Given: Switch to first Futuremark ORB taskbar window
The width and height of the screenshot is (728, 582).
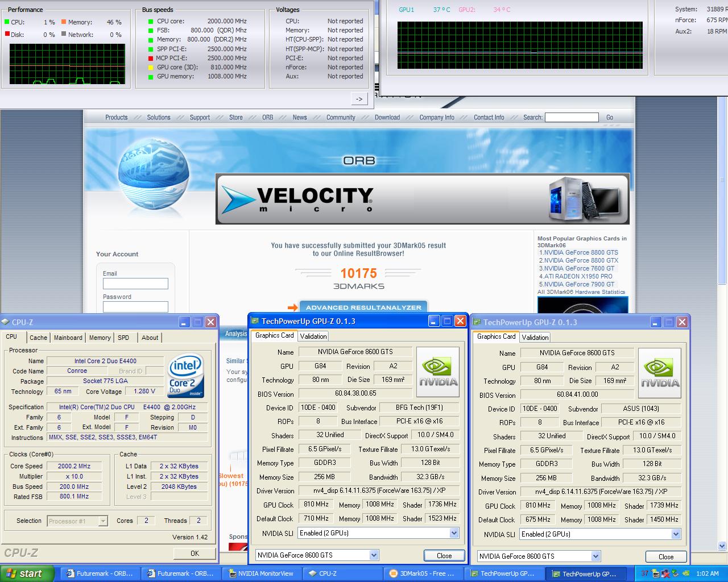Looking at the screenshot, I should [x=101, y=573].
